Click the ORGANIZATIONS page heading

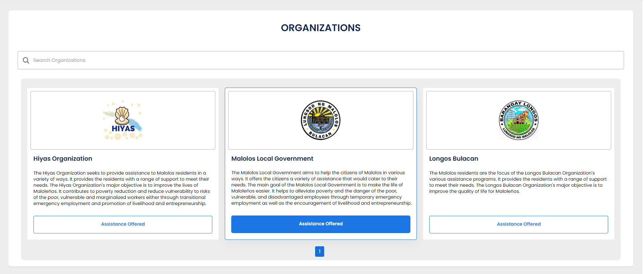click(x=320, y=28)
